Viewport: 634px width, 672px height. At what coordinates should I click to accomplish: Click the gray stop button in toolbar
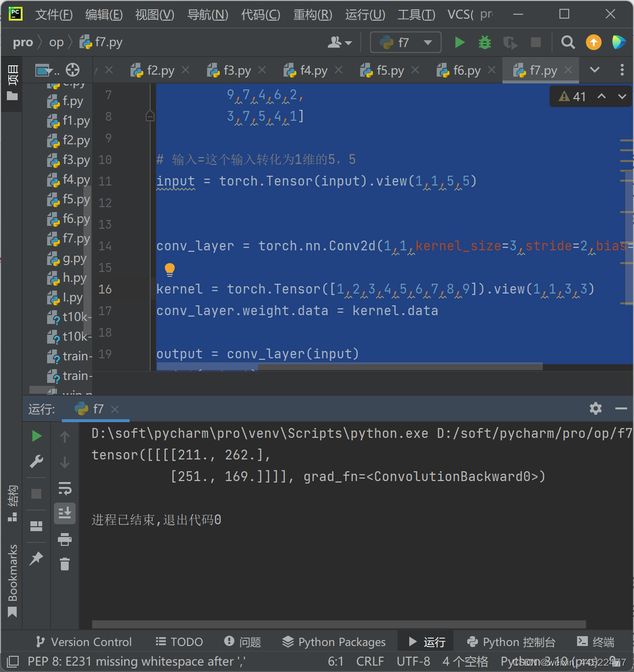(536, 43)
